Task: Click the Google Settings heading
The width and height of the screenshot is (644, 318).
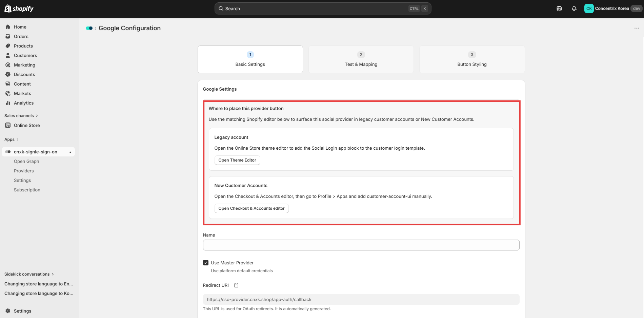Action: 220,89
